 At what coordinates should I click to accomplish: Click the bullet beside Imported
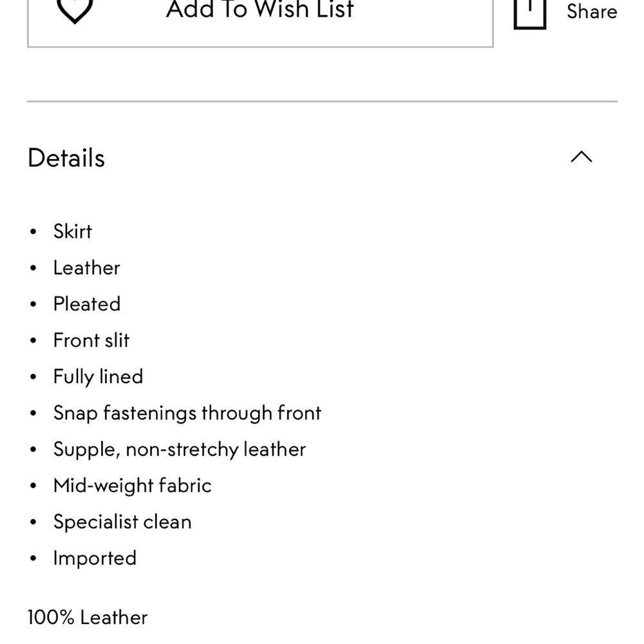pyautogui.click(x=33, y=558)
